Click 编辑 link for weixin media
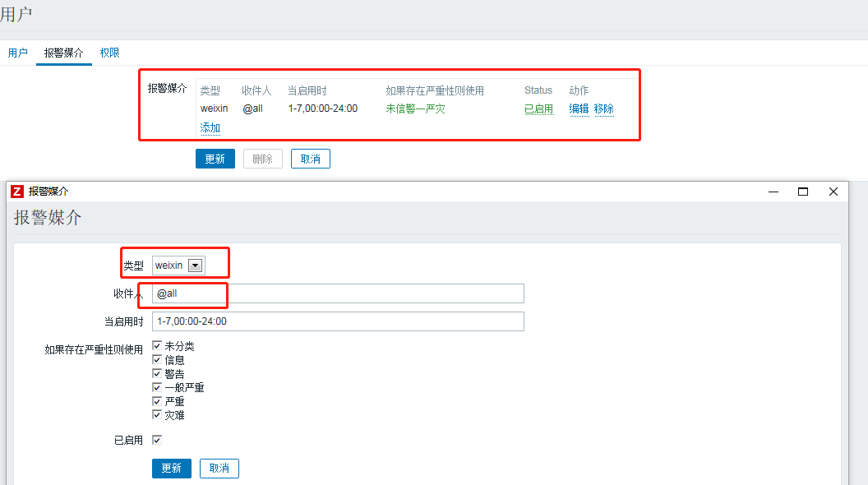Image resolution: width=868 pixels, height=485 pixels. (x=579, y=109)
